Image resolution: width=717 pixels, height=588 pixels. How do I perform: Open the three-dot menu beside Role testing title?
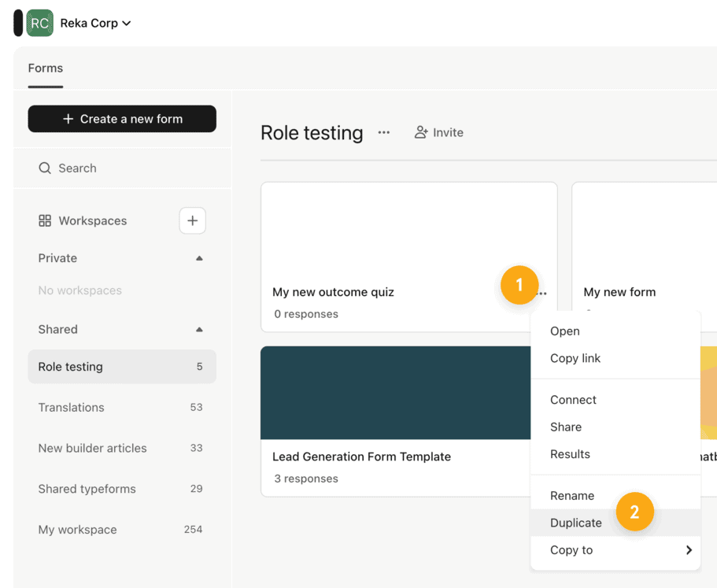[383, 133]
